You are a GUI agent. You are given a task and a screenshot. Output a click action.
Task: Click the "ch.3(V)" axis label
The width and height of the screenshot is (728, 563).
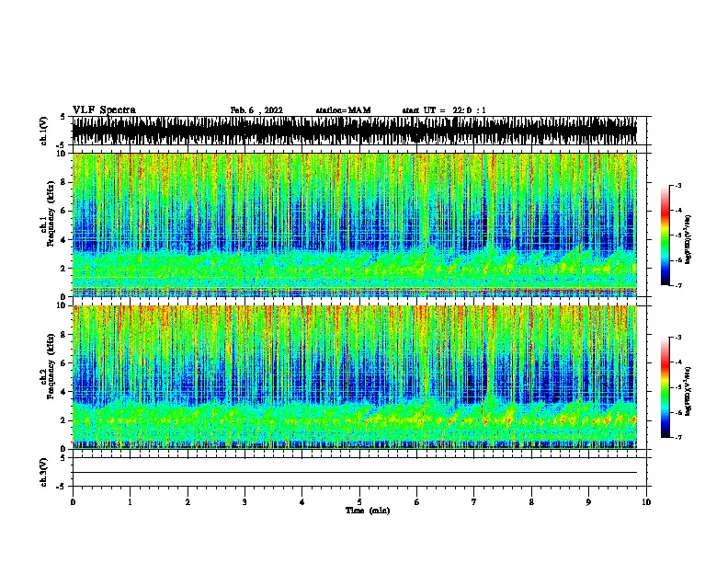coord(44,472)
